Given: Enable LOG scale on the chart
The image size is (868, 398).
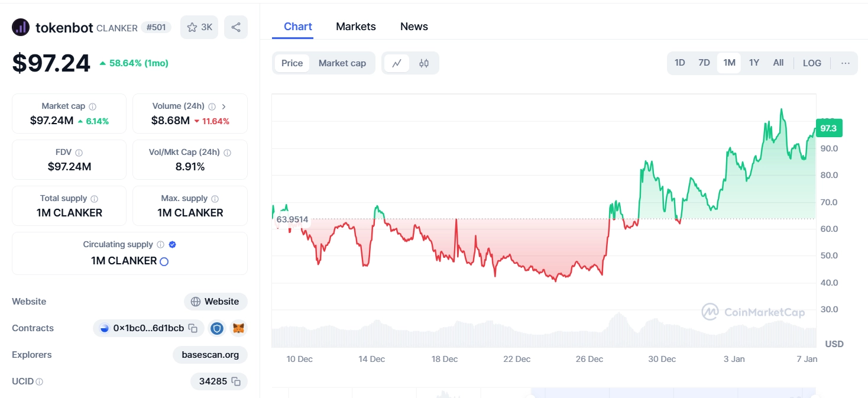Looking at the screenshot, I should (x=811, y=62).
